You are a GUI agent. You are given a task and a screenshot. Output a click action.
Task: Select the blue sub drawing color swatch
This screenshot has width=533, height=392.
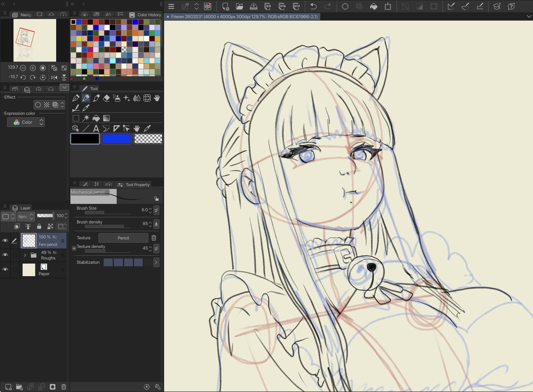click(x=117, y=139)
